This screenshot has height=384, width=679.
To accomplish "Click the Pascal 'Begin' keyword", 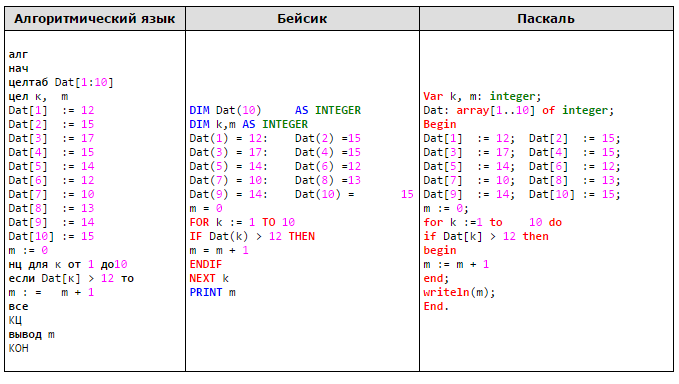I will (440, 124).
